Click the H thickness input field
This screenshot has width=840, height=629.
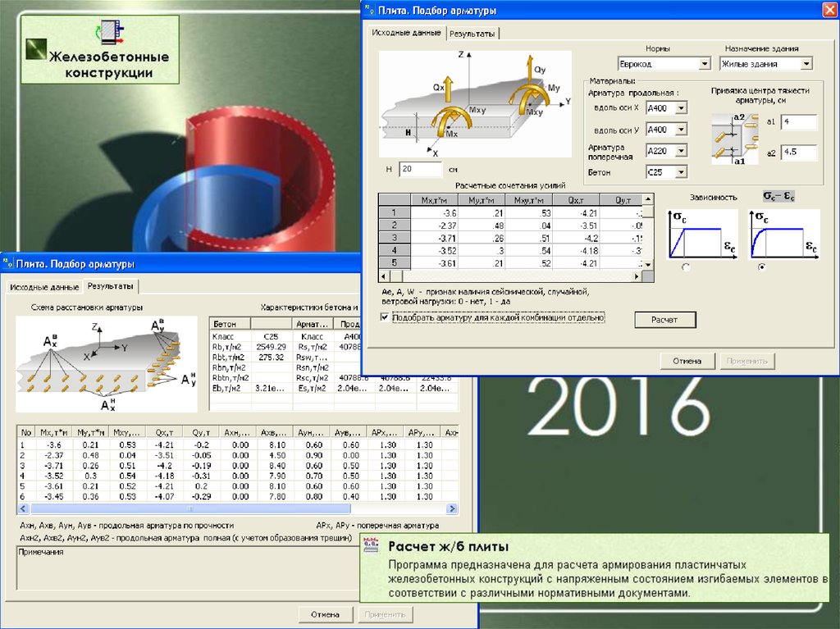420,169
